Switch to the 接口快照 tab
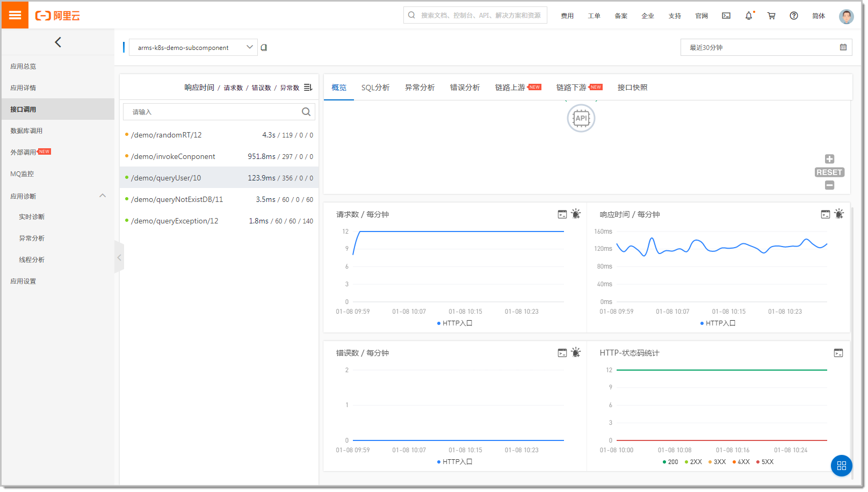Viewport: 868px width, 492px height. (x=633, y=88)
